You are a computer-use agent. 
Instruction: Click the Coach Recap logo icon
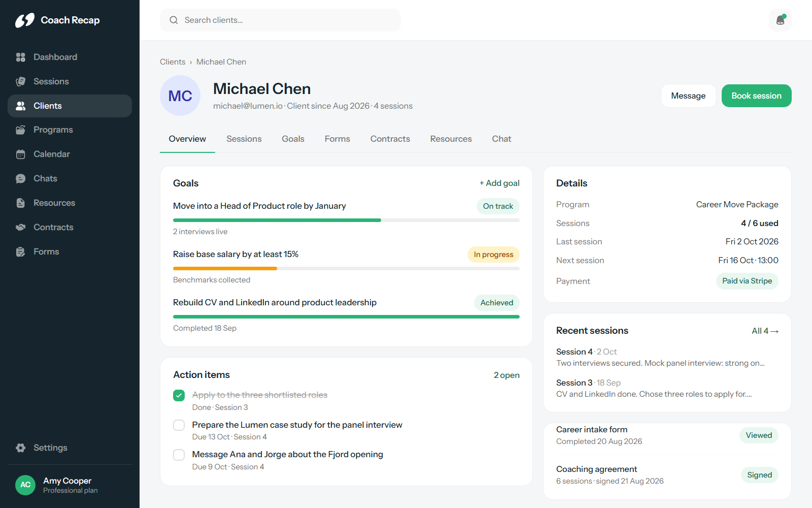point(25,20)
